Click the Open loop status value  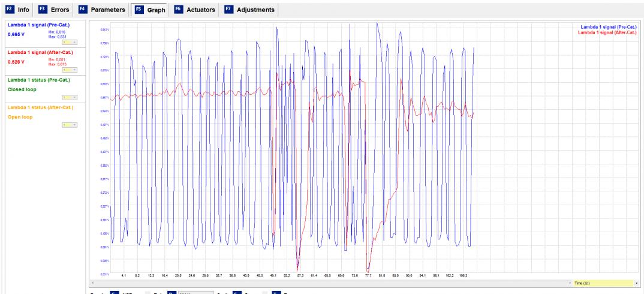pos(20,117)
